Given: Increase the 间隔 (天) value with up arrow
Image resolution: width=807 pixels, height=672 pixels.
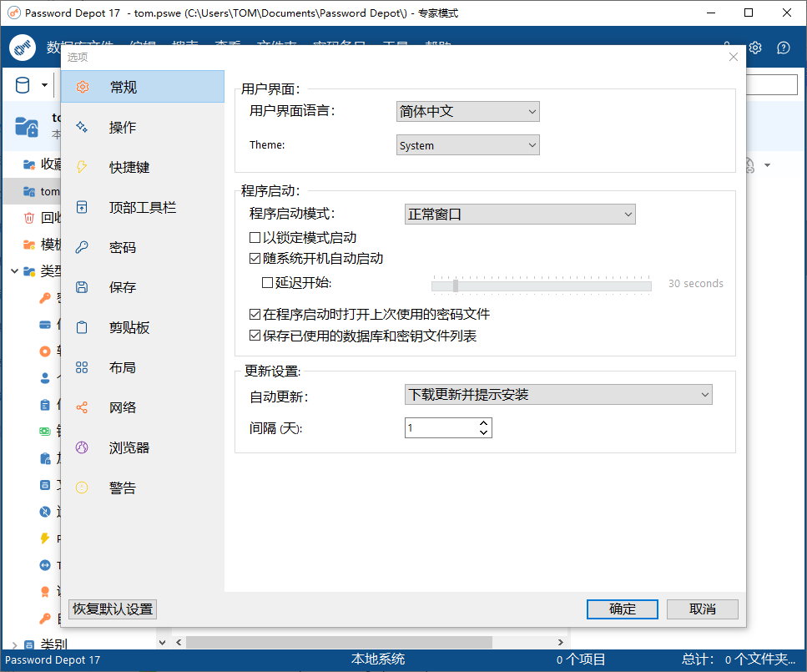Looking at the screenshot, I should [484, 422].
